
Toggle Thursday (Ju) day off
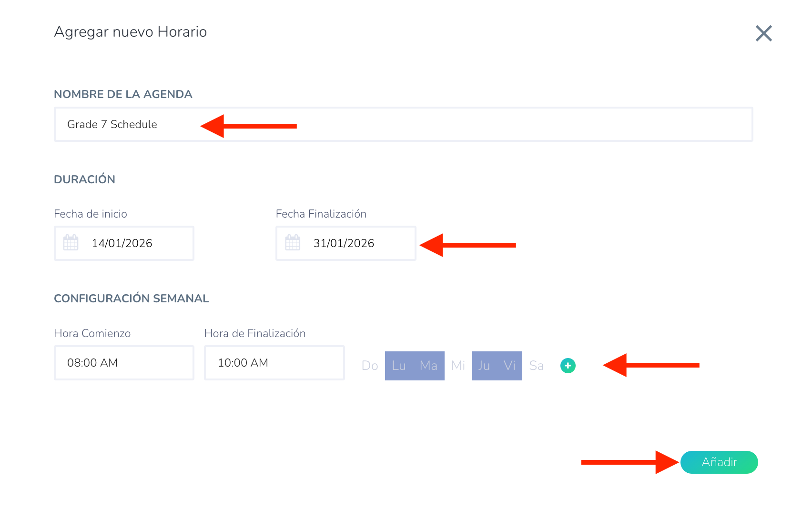[x=484, y=366]
